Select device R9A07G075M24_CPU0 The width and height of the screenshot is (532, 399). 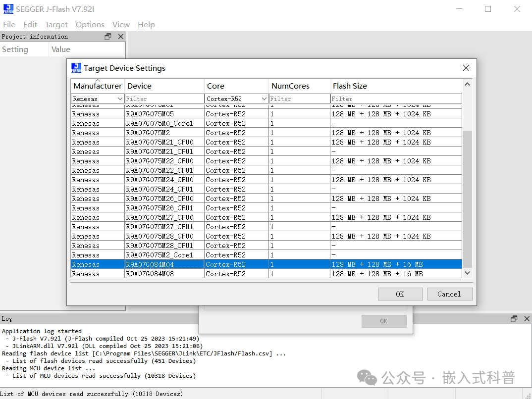[266, 180]
